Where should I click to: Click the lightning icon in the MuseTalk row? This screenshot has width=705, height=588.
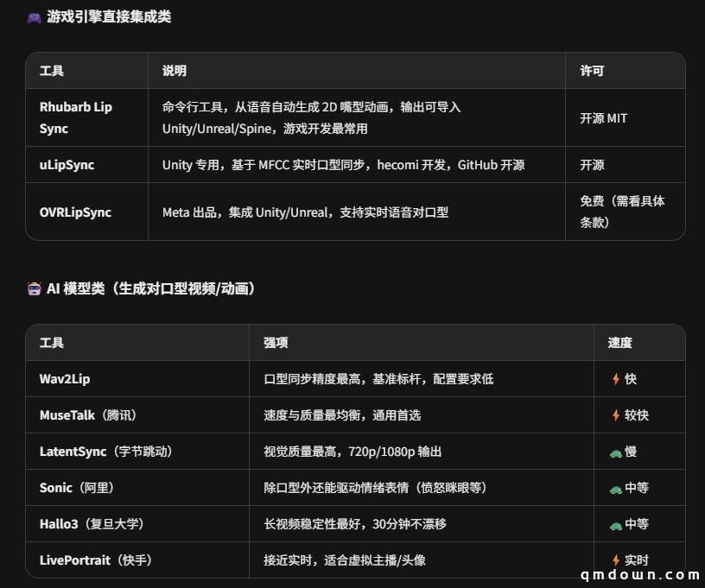(615, 415)
